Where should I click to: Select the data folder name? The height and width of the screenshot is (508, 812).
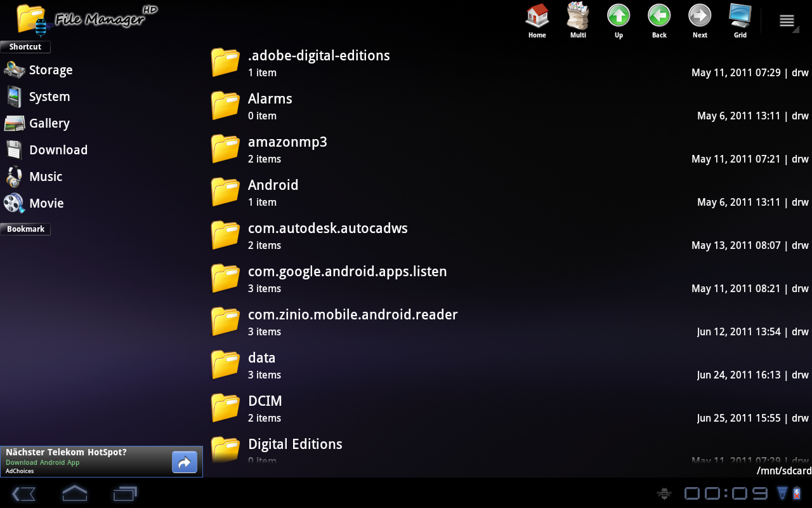261,358
